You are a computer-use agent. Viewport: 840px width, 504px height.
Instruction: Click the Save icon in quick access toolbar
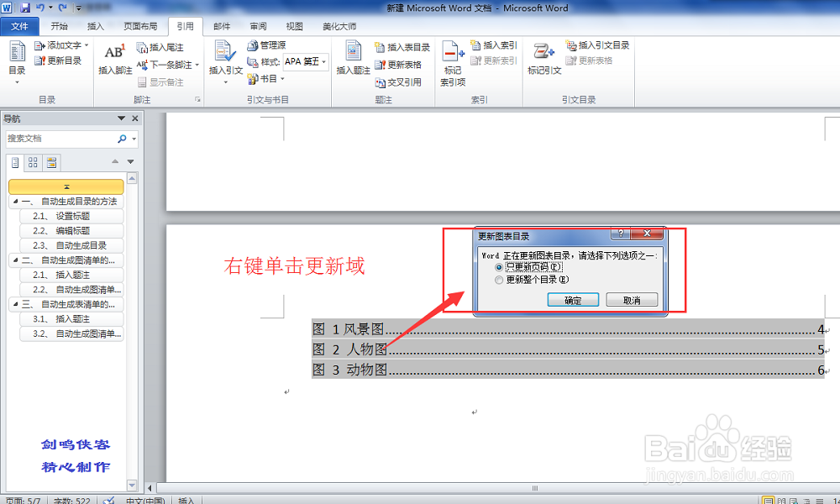click(24, 8)
